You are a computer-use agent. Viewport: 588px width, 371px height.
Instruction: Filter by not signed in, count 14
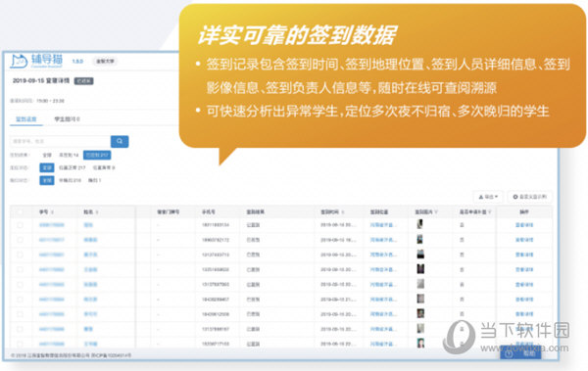(69, 155)
